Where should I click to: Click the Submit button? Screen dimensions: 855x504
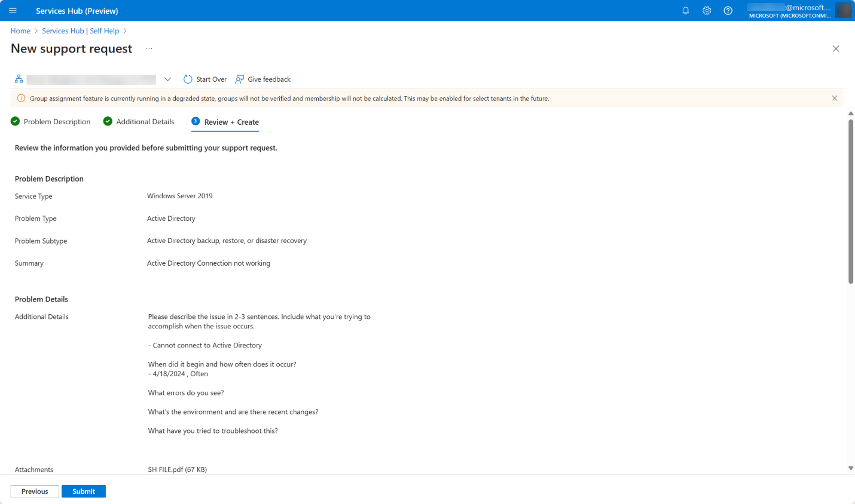pyautogui.click(x=83, y=491)
